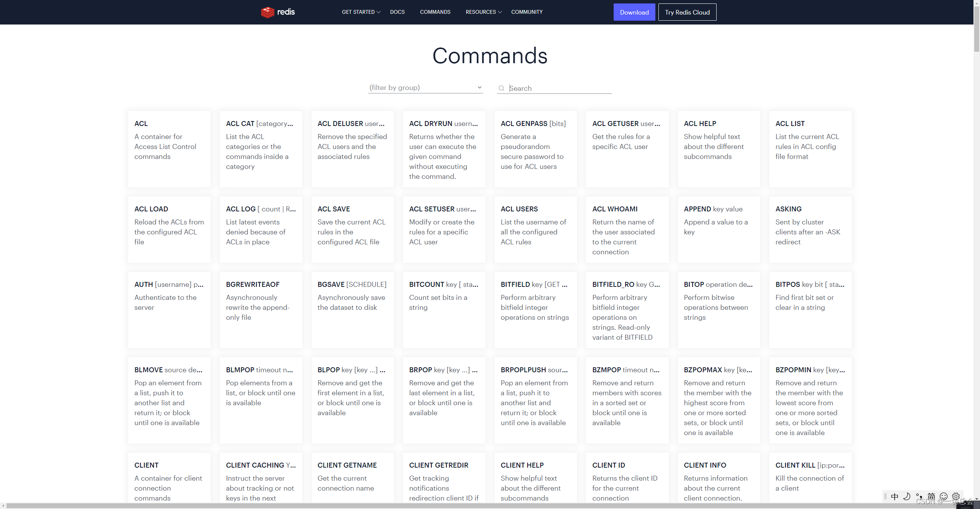Expand the RESOURCES dropdown menu
This screenshot has height=509, width=980.
pyautogui.click(x=483, y=12)
